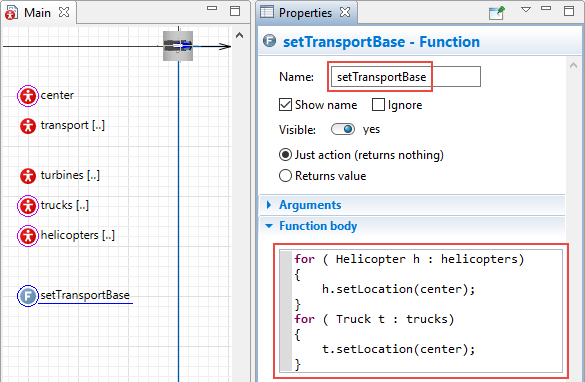Click inside the Name input field

(406, 77)
